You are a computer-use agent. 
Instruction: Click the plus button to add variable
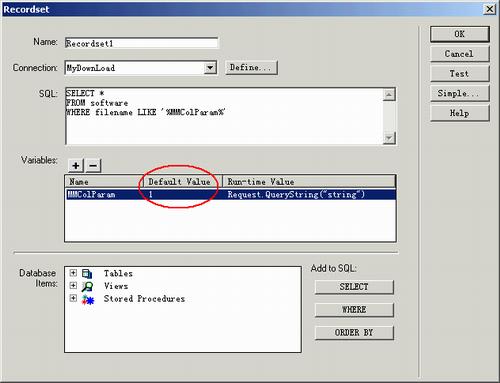click(x=76, y=165)
